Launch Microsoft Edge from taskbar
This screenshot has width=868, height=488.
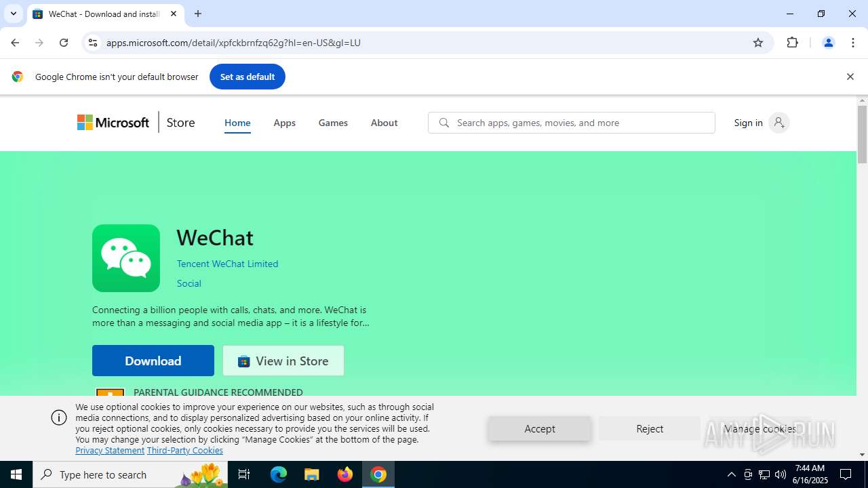(279, 474)
